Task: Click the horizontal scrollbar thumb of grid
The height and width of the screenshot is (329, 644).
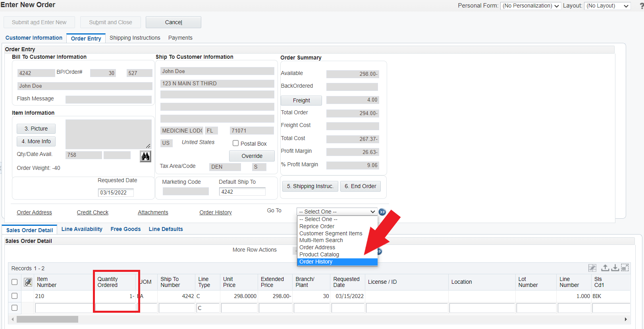Action: (47, 319)
